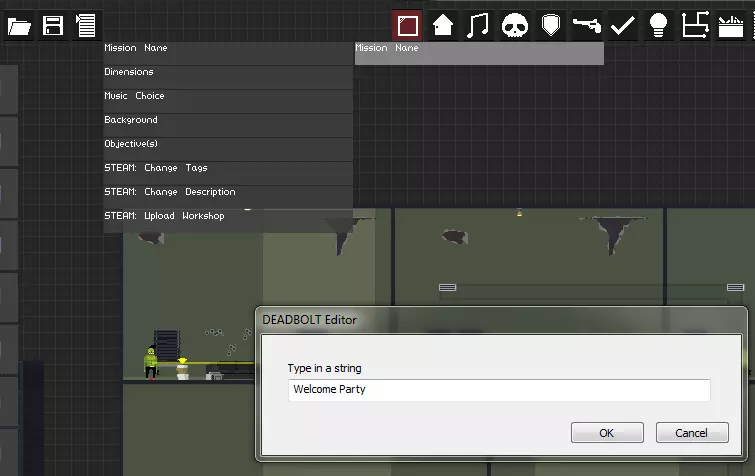Viewport: 755px width, 476px height.
Task: Click the Welcome Party text input field
Action: click(499, 390)
